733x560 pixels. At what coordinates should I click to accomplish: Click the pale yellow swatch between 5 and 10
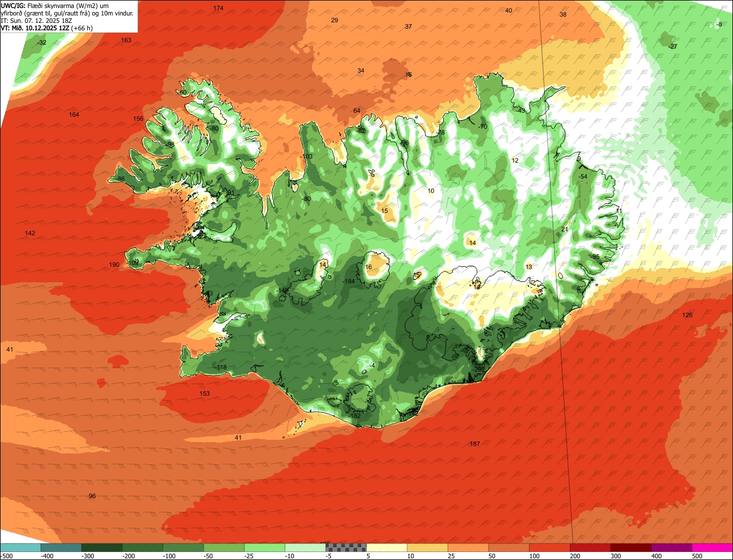pyautogui.click(x=387, y=547)
